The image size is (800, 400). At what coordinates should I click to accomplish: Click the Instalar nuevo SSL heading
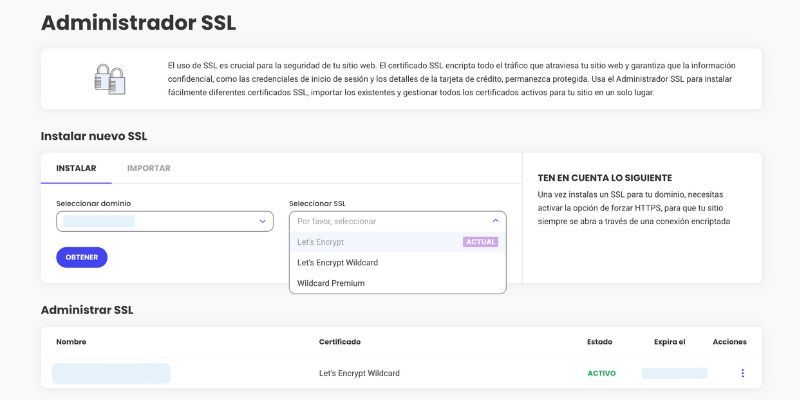94,136
